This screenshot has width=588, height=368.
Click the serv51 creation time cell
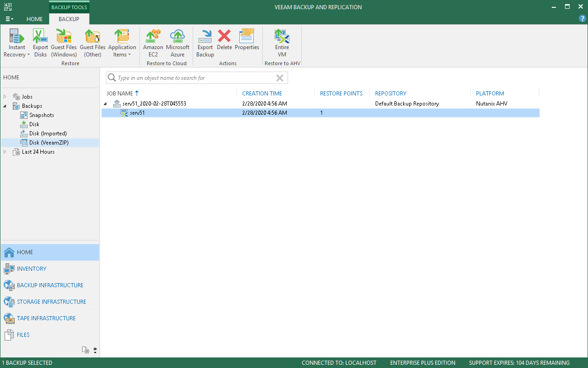coord(265,113)
